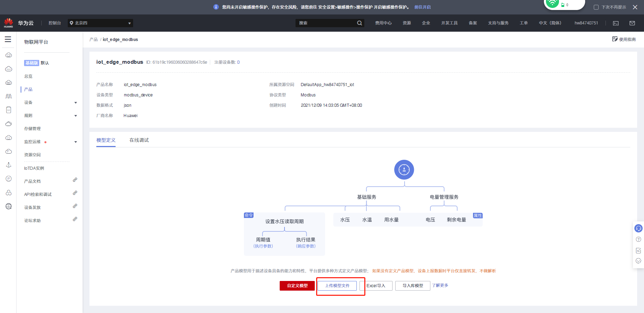Click the 导入库模型 button
Viewport: 644px width, 313px height.
coord(413,286)
